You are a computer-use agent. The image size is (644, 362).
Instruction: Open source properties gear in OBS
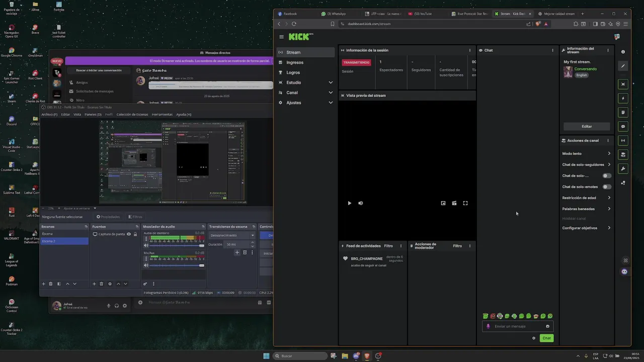pyautogui.click(x=110, y=284)
